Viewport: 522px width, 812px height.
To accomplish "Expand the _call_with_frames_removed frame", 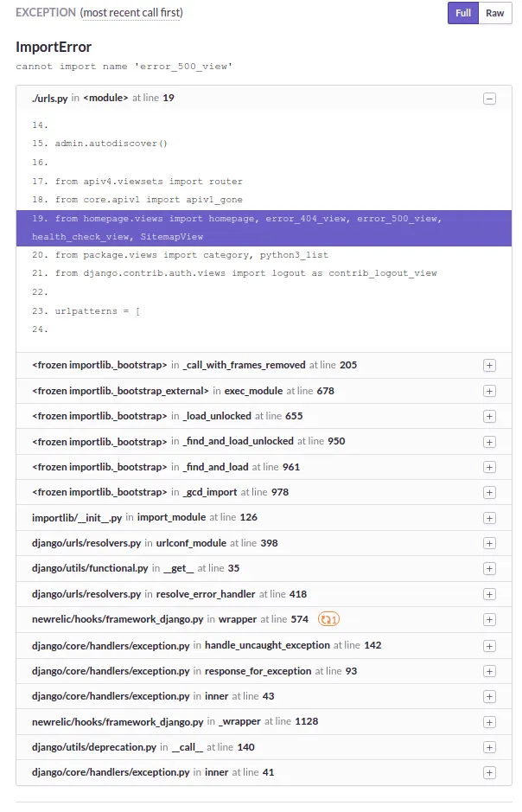I will (x=489, y=366).
